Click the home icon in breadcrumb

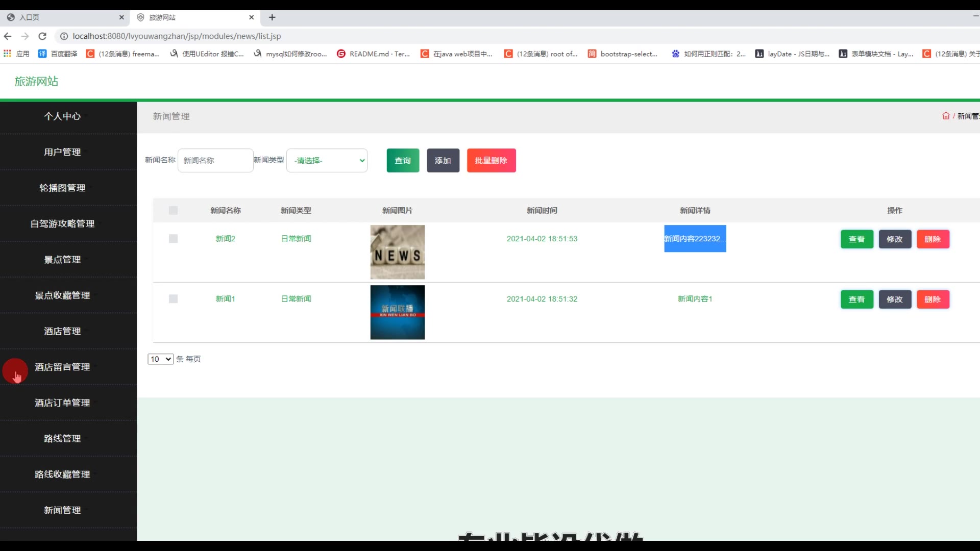[x=945, y=116]
